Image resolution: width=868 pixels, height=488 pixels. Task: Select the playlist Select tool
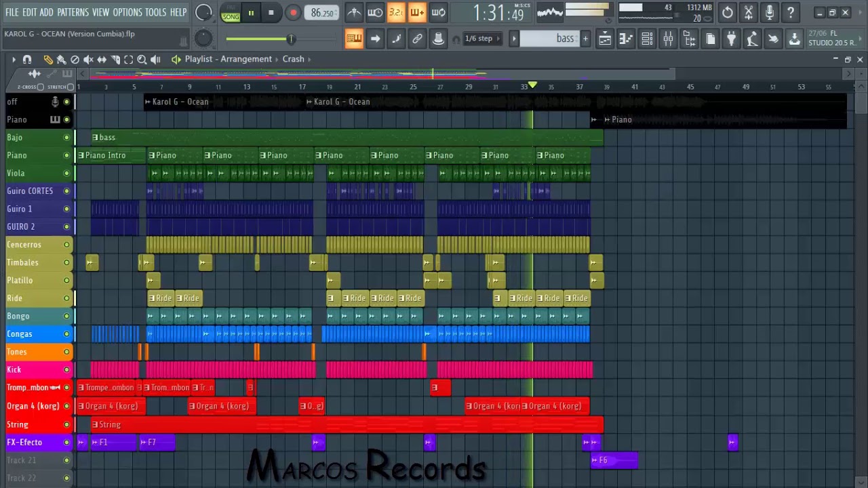point(128,60)
